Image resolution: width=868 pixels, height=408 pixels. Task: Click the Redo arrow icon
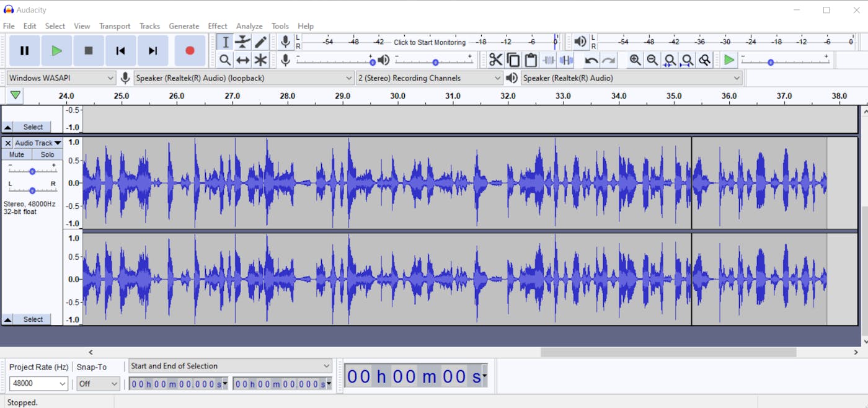tap(609, 60)
